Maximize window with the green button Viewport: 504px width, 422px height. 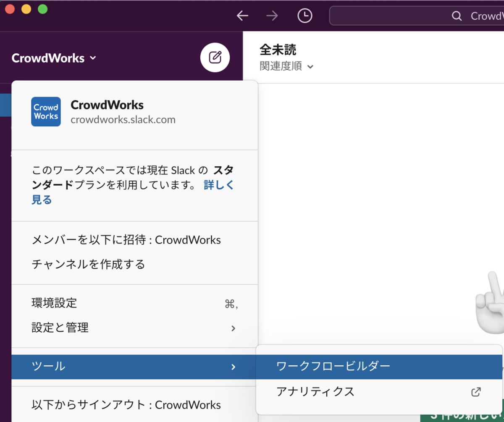(x=42, y=9)
